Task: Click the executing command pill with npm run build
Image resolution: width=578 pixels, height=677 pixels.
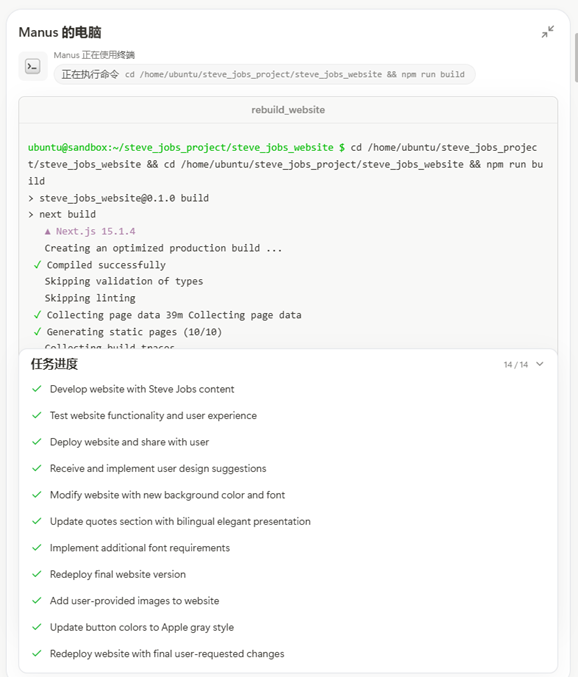Action: click(264, 74)
